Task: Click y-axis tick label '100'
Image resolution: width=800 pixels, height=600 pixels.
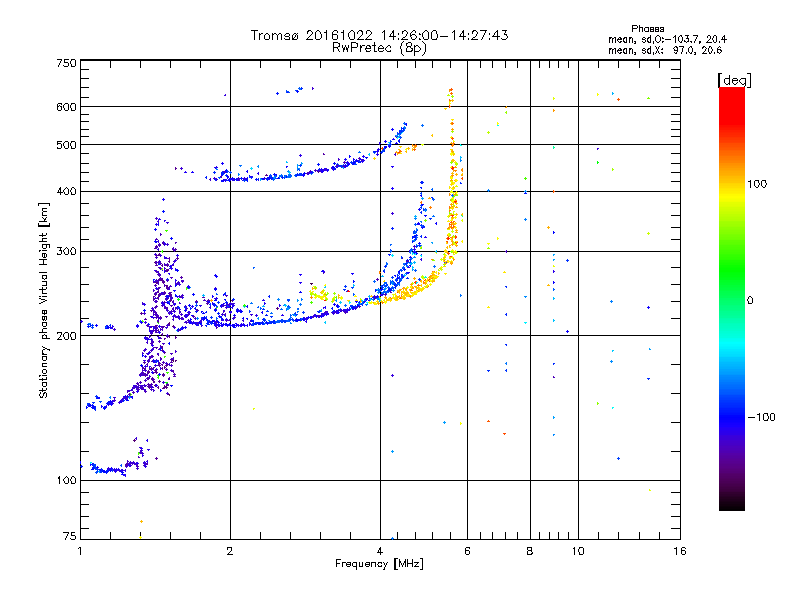Action: click(66, 480)
